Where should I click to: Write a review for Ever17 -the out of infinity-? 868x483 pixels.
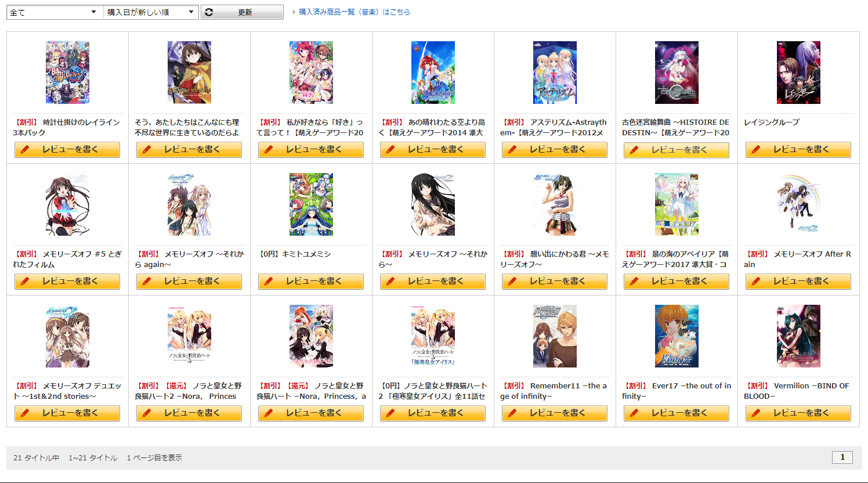[677, 413]
